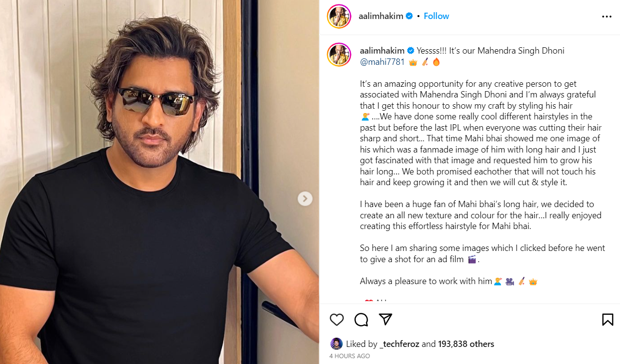View the 193,838 others who liked
This screenshot has height=364, width=620.
point(466,344)
